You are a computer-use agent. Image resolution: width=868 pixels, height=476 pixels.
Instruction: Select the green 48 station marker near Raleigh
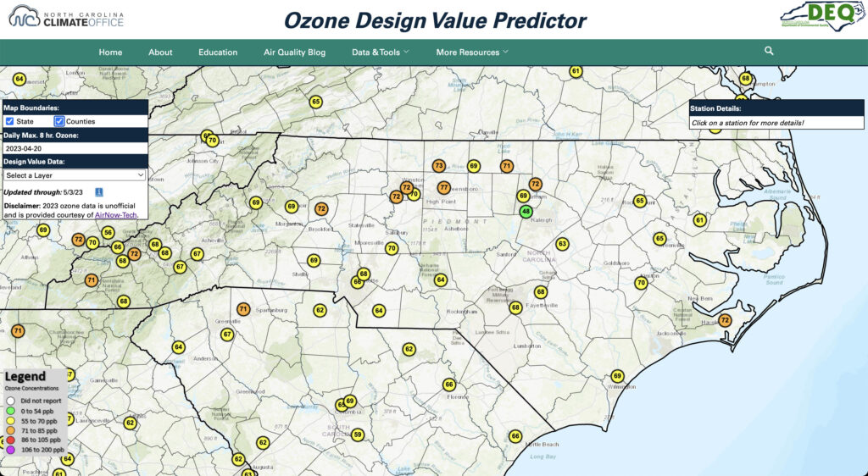coord(526,211)
